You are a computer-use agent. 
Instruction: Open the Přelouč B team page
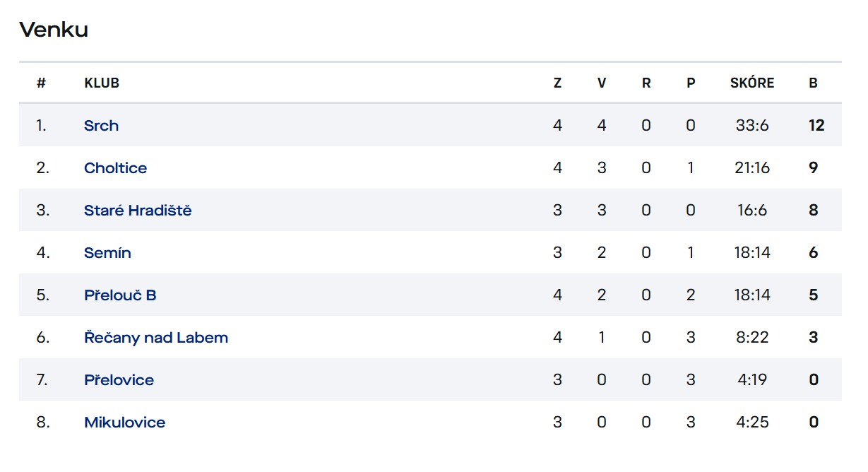tap(120, 295)
